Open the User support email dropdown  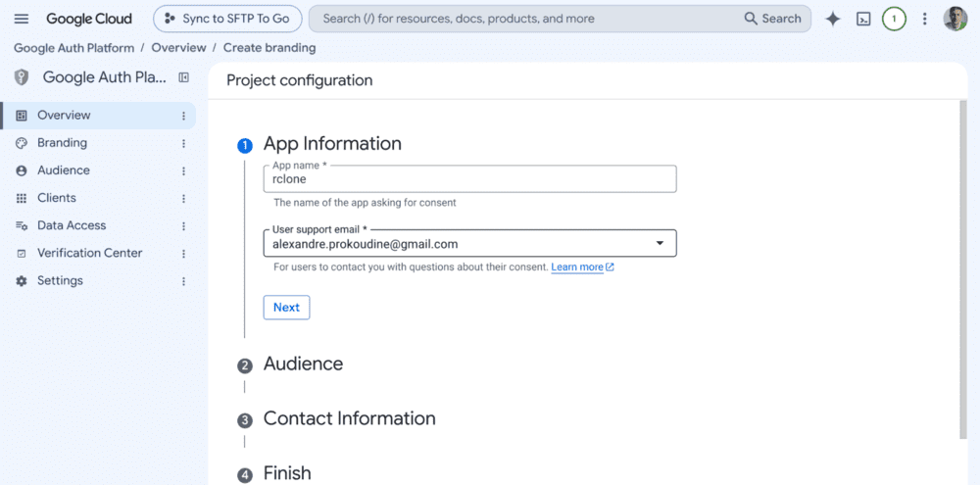pos(470,244)
